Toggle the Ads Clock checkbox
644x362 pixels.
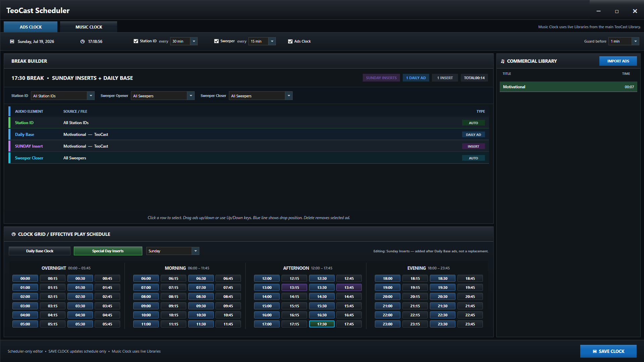(x=290, y=41)
